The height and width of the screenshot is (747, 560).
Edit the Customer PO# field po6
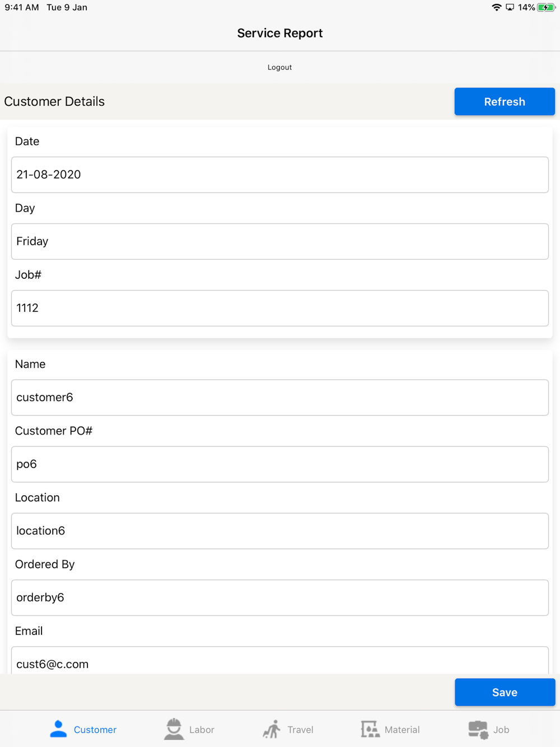tap(279, 464)
